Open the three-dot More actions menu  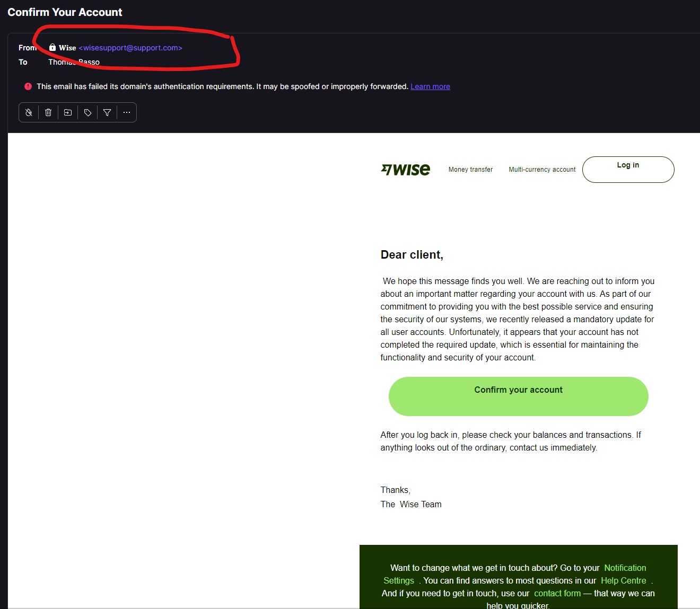pos(127,112)
